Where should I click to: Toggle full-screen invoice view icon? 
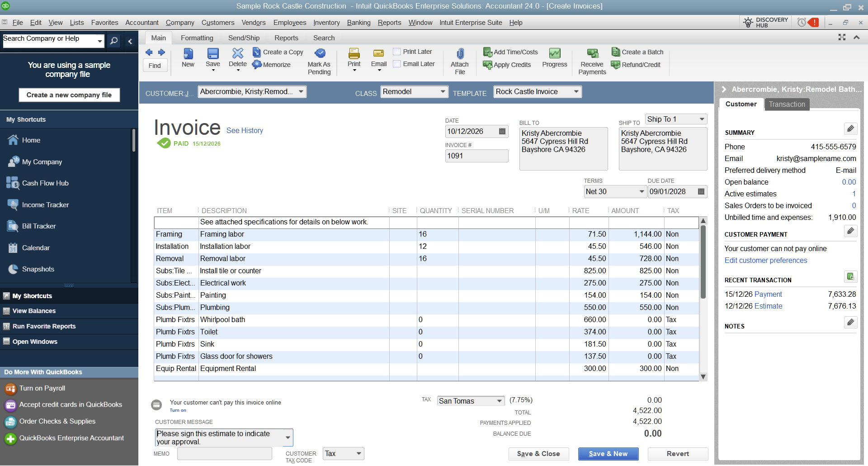[x=842, y=37]
